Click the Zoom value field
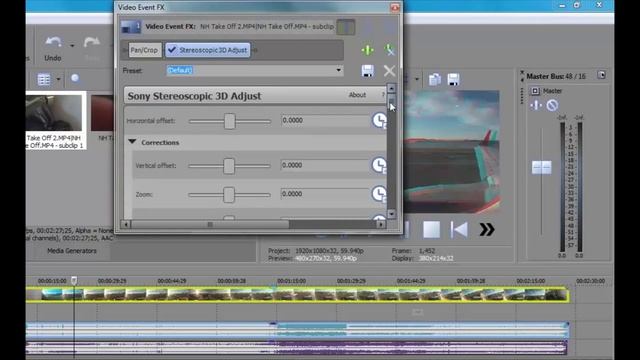 pyautogui.click(x=325, y=194)
